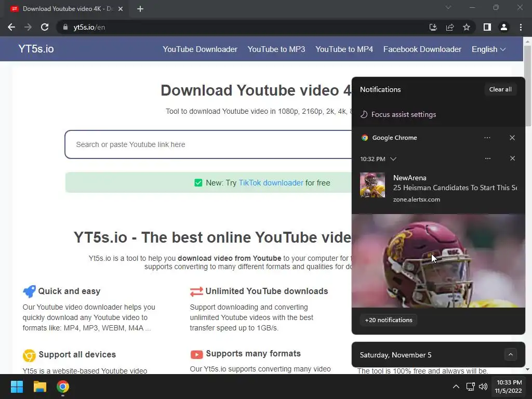Viewport: 532px width, 399px height.
Task: Click YouTube icon beside Supports many formats
Action: pyautogui.click(x=196, y=354)
